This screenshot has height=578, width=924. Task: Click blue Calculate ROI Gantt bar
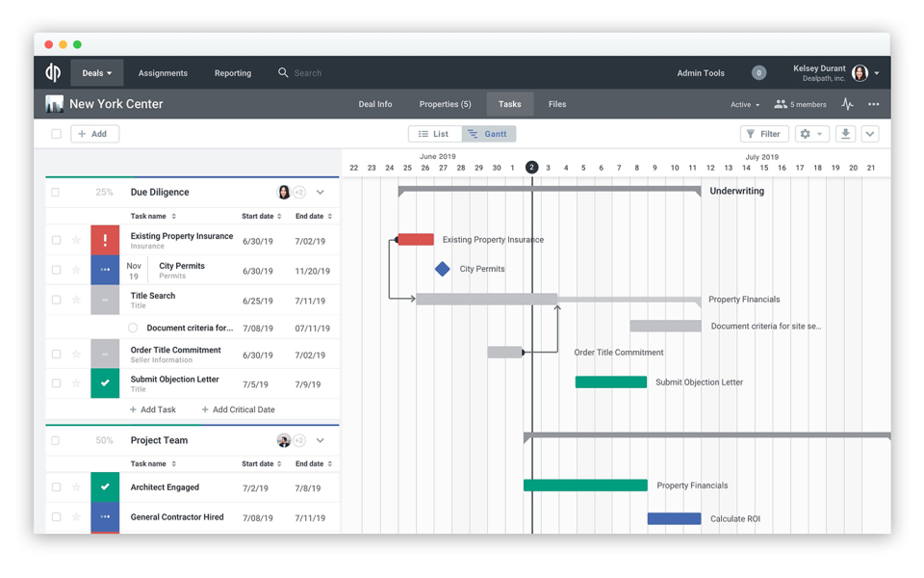pyautogui.click(x=674, y=518)
